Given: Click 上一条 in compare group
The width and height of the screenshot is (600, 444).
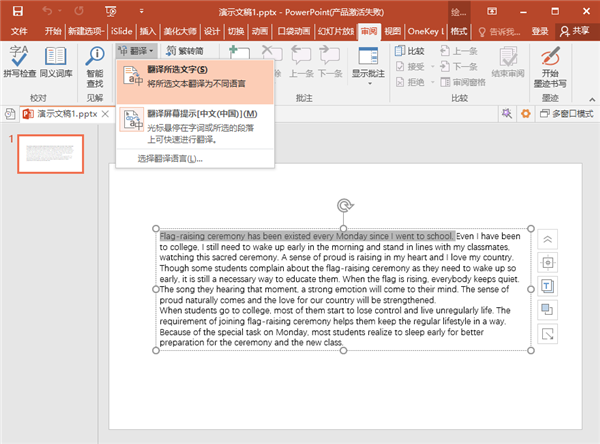Looking at the screenshot, I should point(459,51).
